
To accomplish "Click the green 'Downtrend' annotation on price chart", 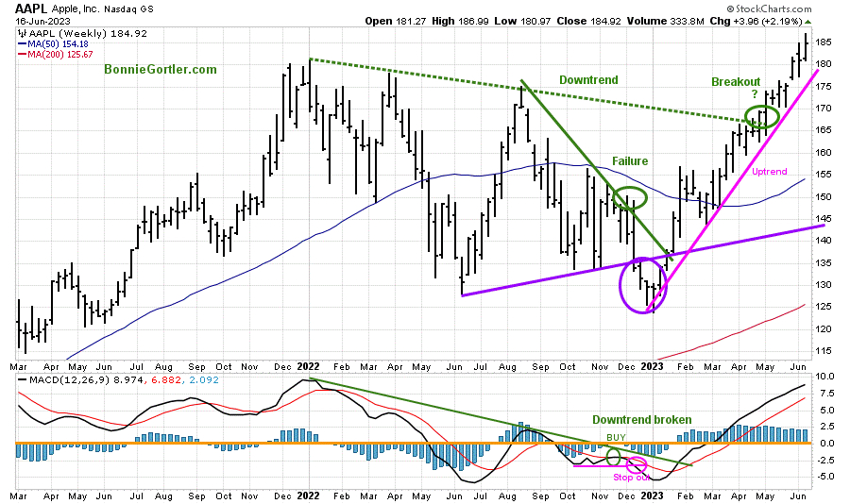I will (588, 80).
